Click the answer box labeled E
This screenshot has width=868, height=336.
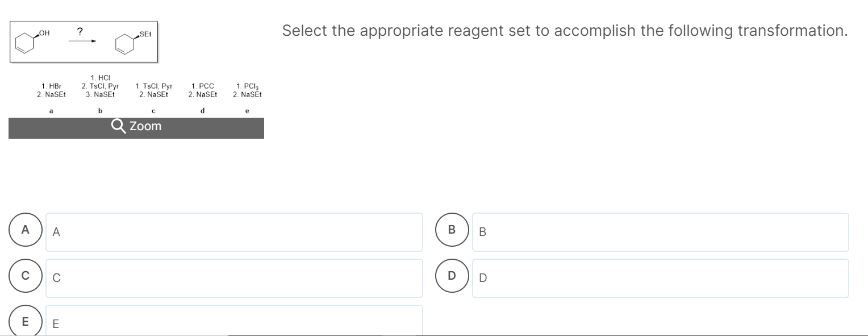[234, 323]
